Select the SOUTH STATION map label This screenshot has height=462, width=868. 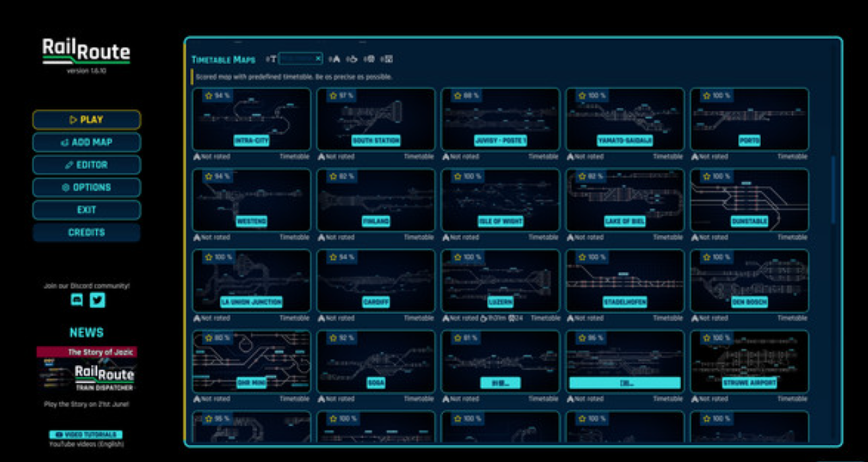[376, 141]
